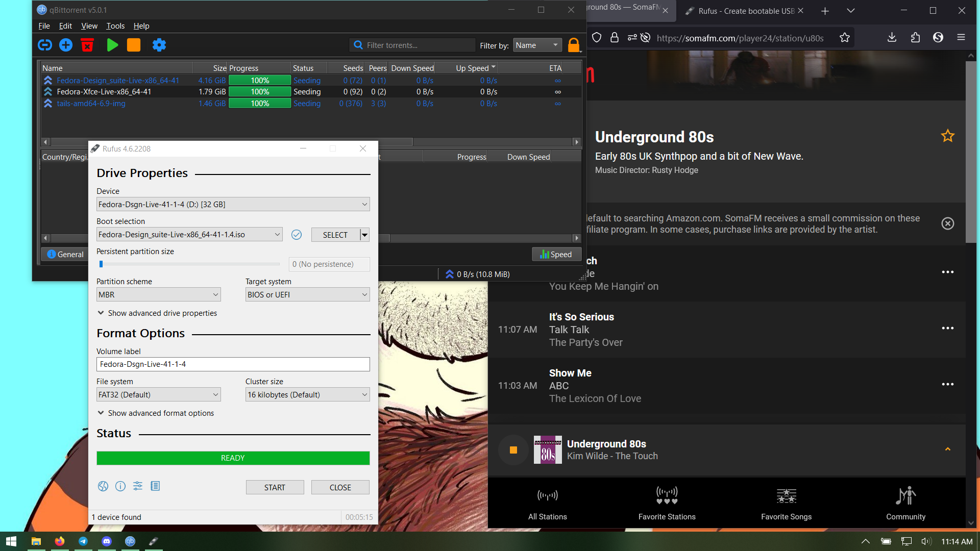Open Firefox hamburger application menu
Viewport: 980px width, 551px height.
click(x=961, y=38)
